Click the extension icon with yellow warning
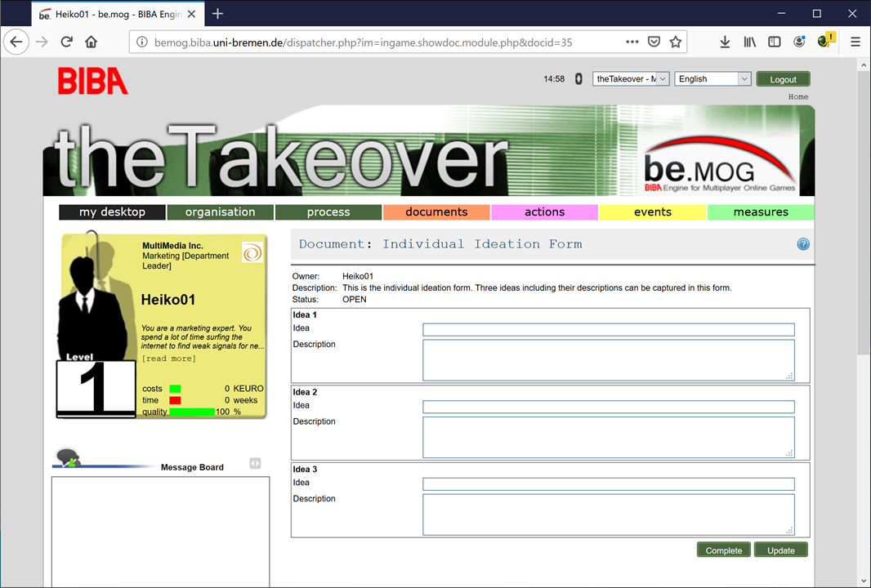The image size is (871, 588). (826, 41)
